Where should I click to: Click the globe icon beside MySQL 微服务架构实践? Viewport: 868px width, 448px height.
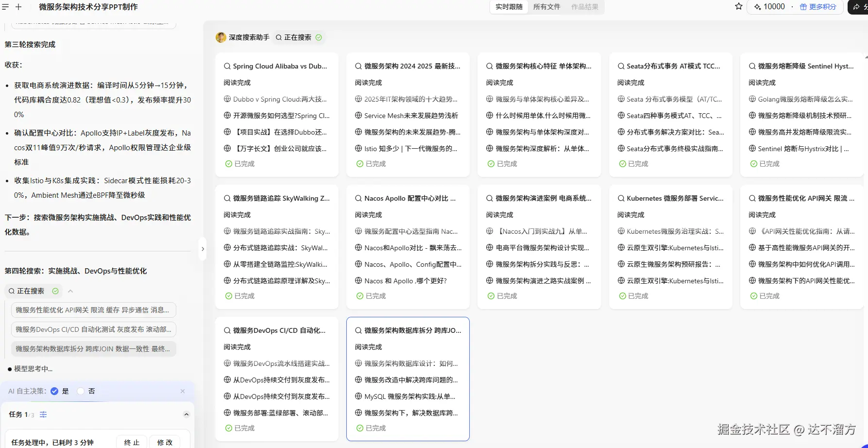358,396
